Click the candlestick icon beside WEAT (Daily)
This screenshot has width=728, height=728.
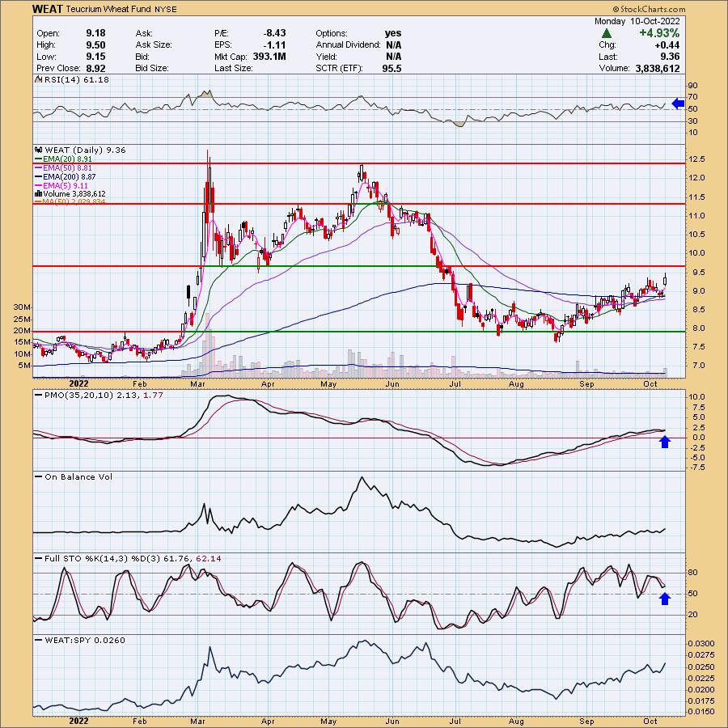[39, 150]
